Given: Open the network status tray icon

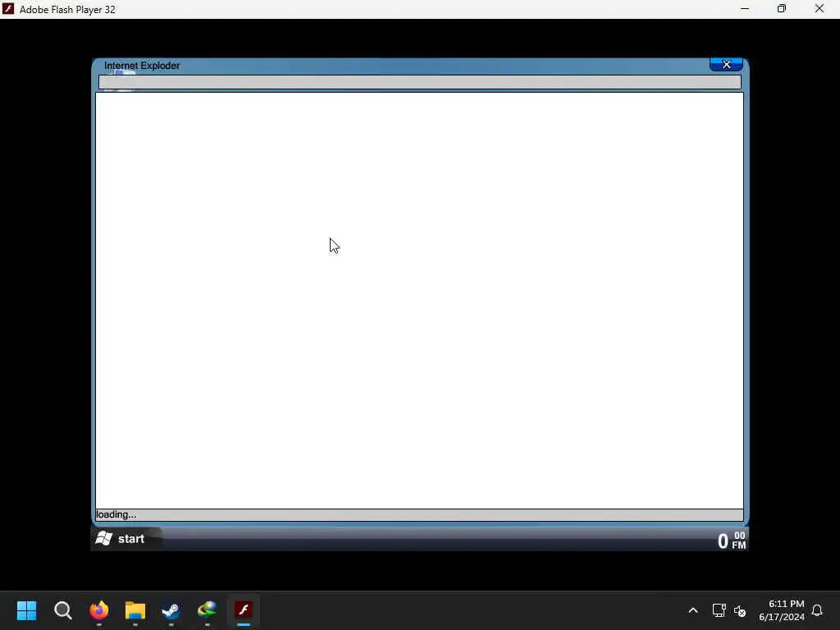Looking at the screenshot, I should tap(719, 610).
